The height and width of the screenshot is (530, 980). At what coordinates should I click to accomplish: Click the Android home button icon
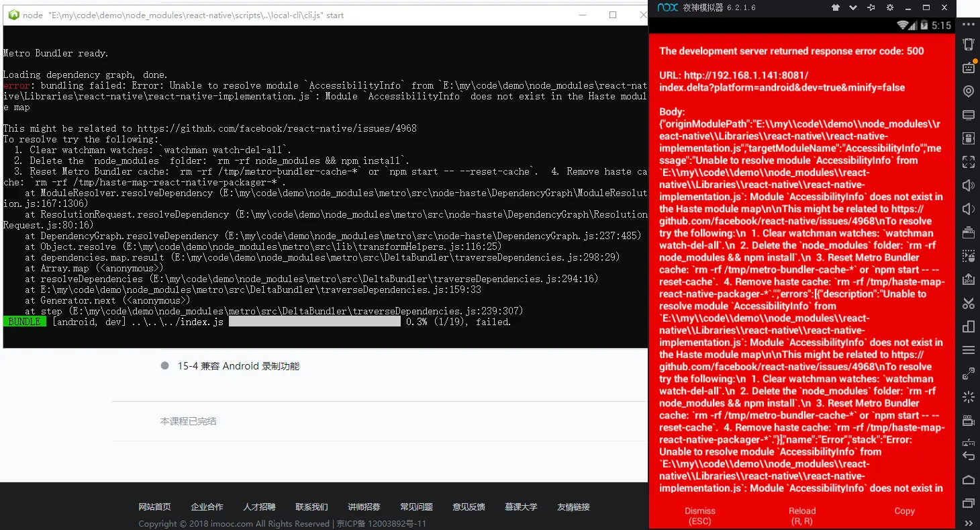(x=969, y=480)
